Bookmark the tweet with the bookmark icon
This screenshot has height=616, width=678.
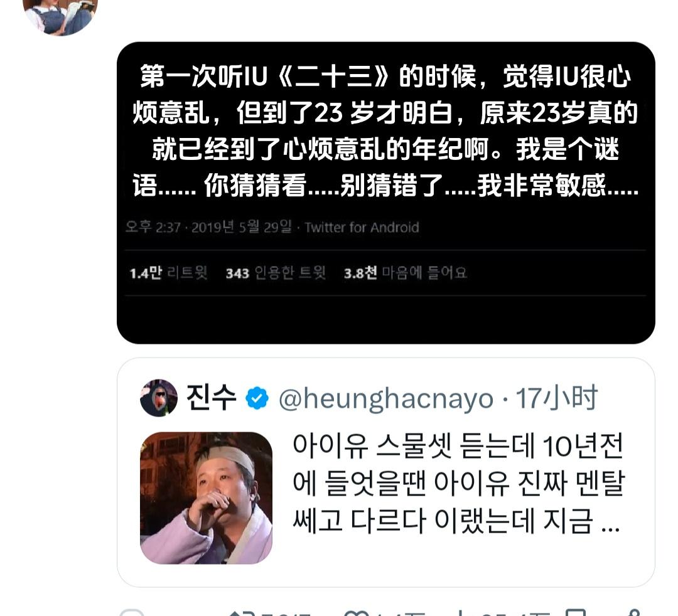point(576,612)
